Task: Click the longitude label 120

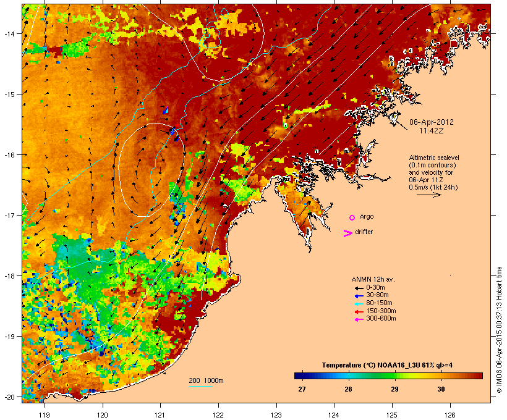Action: click(103, 415)
